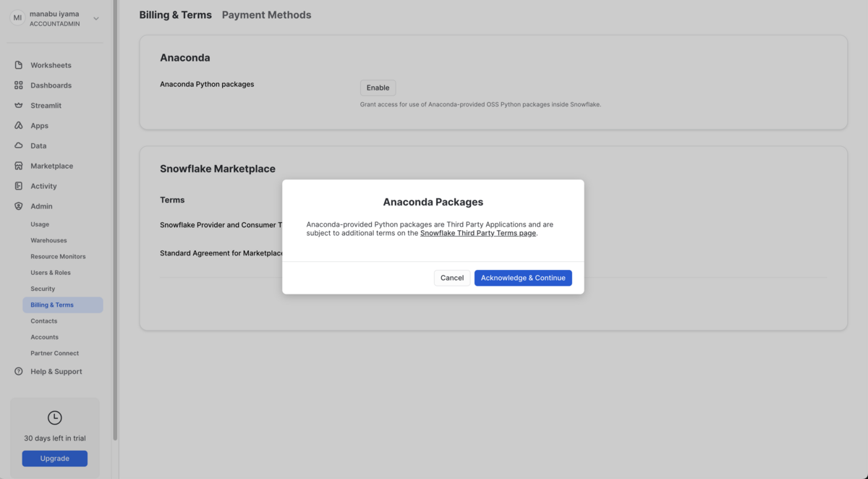Click 'Anaconda Python packages' label

tap(207, 84)
